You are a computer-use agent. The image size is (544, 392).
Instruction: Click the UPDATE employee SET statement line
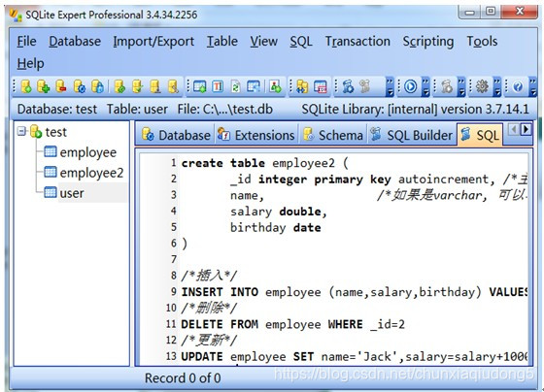coord(354,356)
